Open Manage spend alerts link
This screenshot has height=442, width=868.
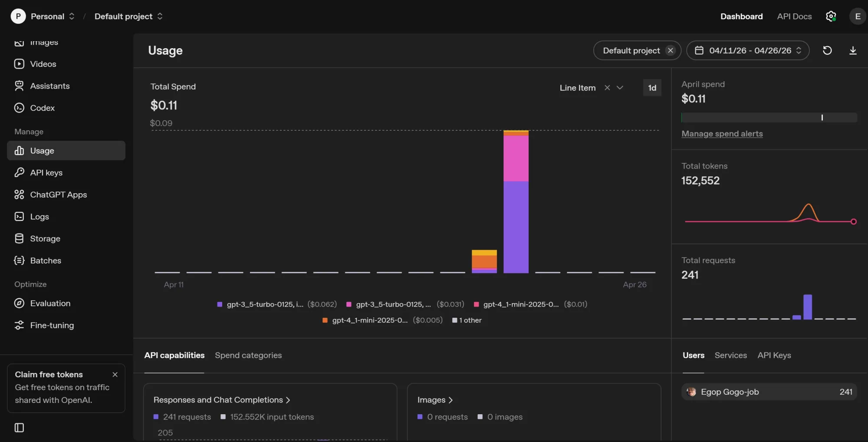tap(722, 134)
